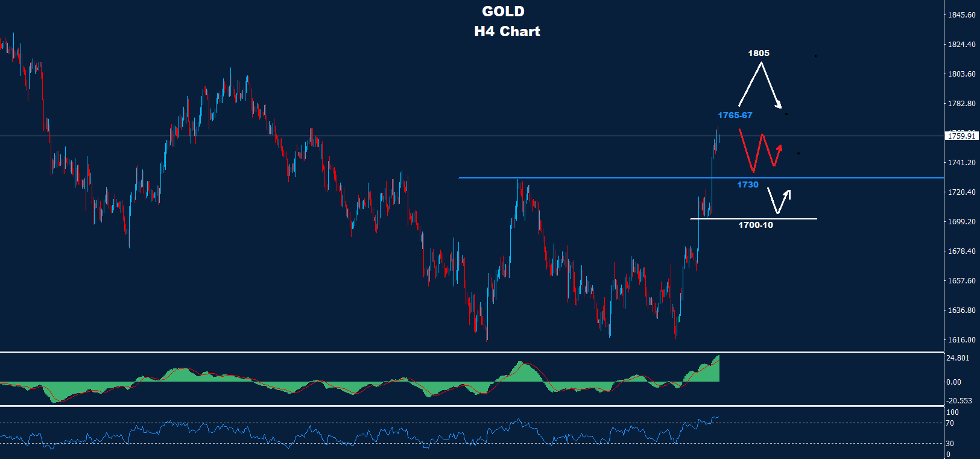Select the blue horizontal line at 1730
Viewport: 980px width, 460px height.
(x=603, y=178)
